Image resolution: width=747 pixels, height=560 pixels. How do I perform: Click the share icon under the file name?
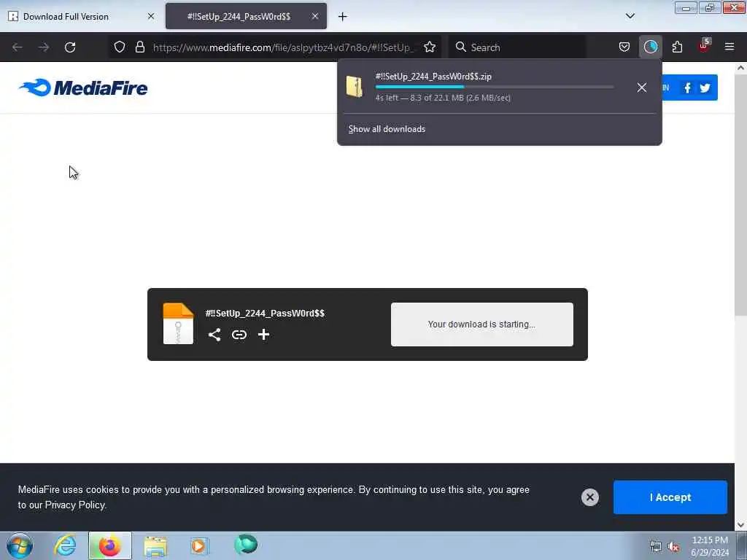[214, 335]
